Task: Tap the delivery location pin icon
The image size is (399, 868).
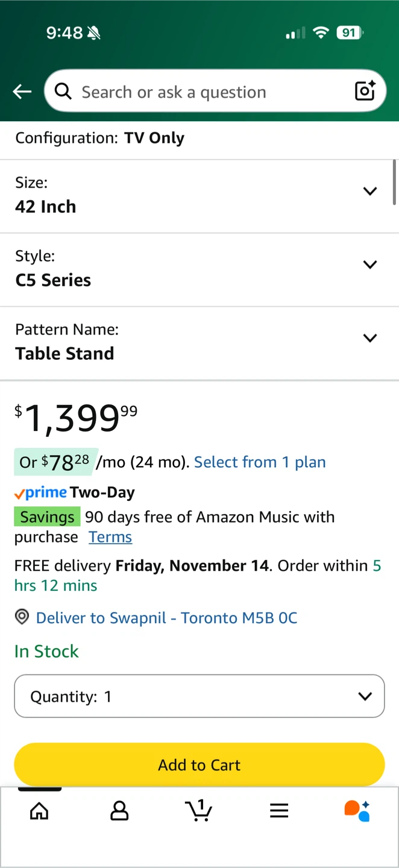Action: coord(22,617)
